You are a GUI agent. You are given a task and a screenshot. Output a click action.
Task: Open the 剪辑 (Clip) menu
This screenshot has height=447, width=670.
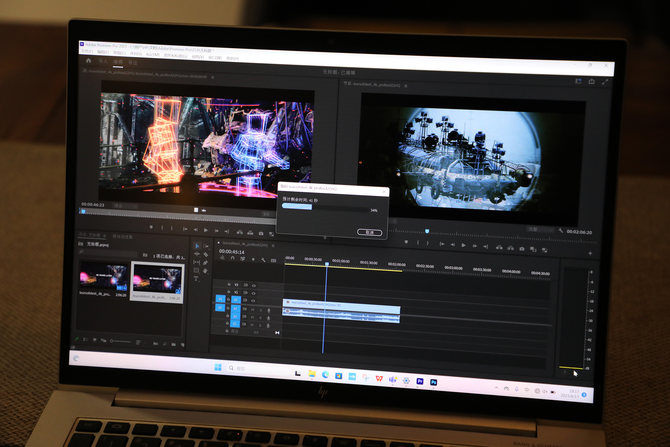point(120,53)
